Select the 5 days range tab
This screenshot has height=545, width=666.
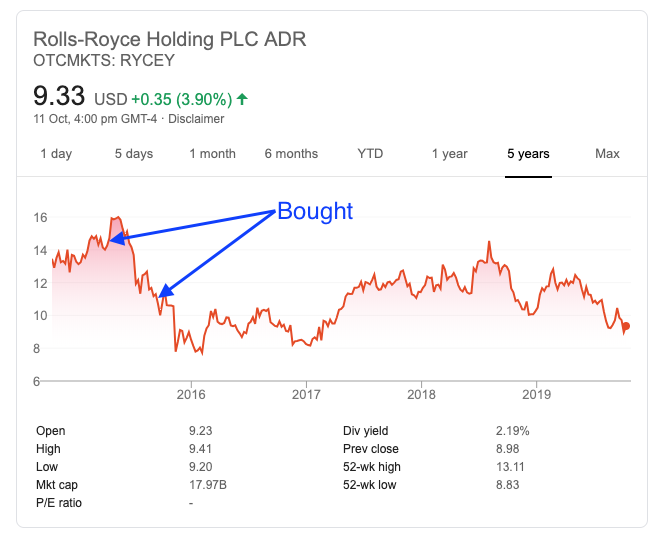134,153
